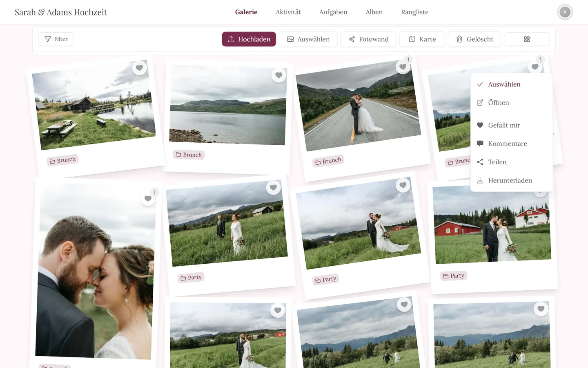Choose Auswählen in the context menu
The image size is (588, 368).
tap(512, 84)
